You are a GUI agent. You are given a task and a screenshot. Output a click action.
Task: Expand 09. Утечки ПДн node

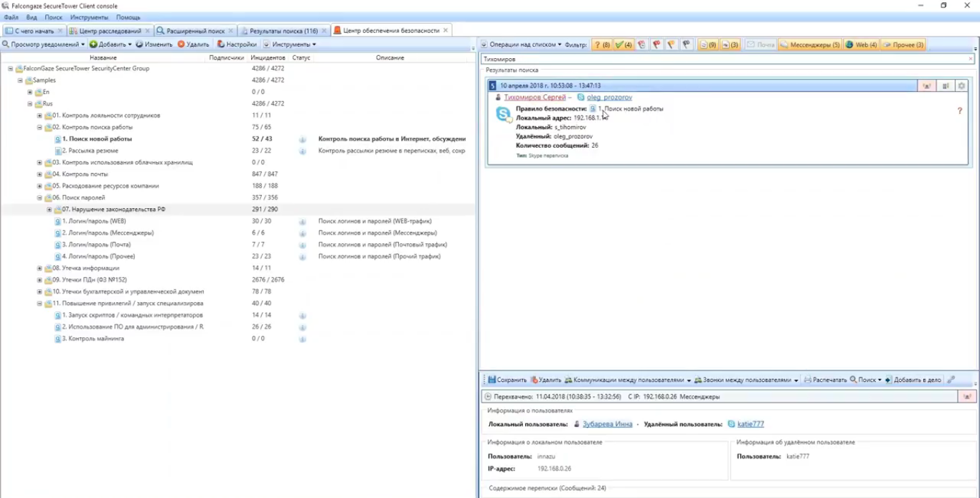pyautogui.click(x=39, y=280)
